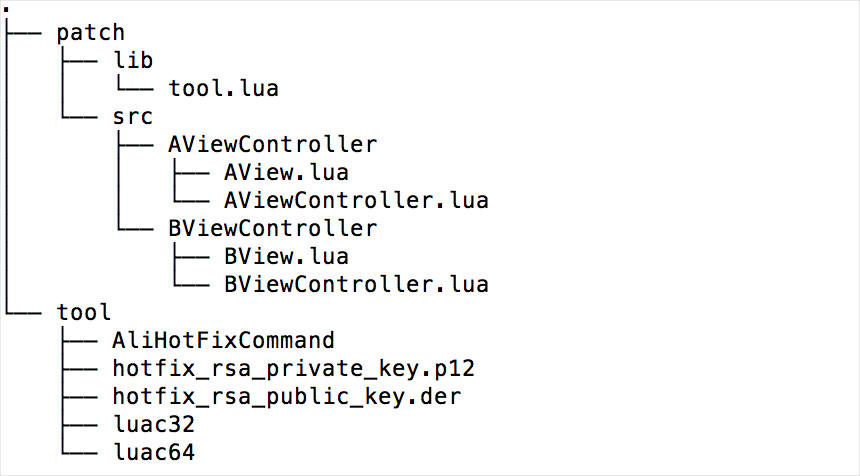Image resolution: width=860 pixels, height=476 pixels.
Task: Select tool.lua under lib
Action: pyautogui.click(x=223, y=88)
